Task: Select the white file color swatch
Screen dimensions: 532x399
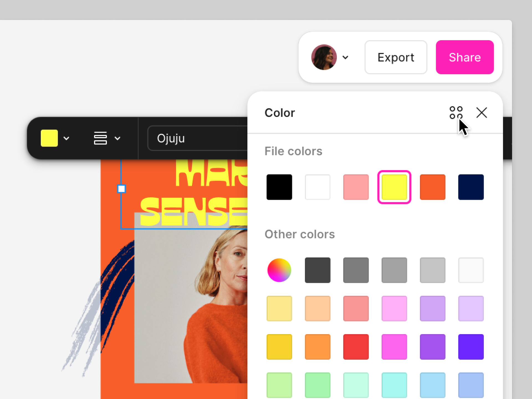Action: click(x=318, y=187)
